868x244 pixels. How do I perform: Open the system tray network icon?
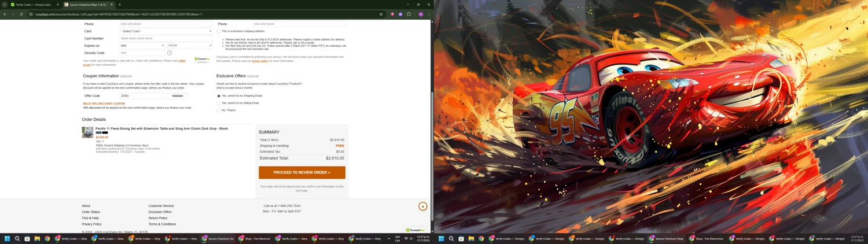(x=406, y=238)
